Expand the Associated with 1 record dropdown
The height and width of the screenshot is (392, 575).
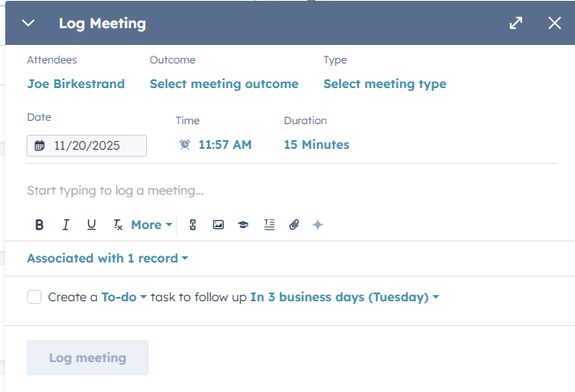[107, 258]
